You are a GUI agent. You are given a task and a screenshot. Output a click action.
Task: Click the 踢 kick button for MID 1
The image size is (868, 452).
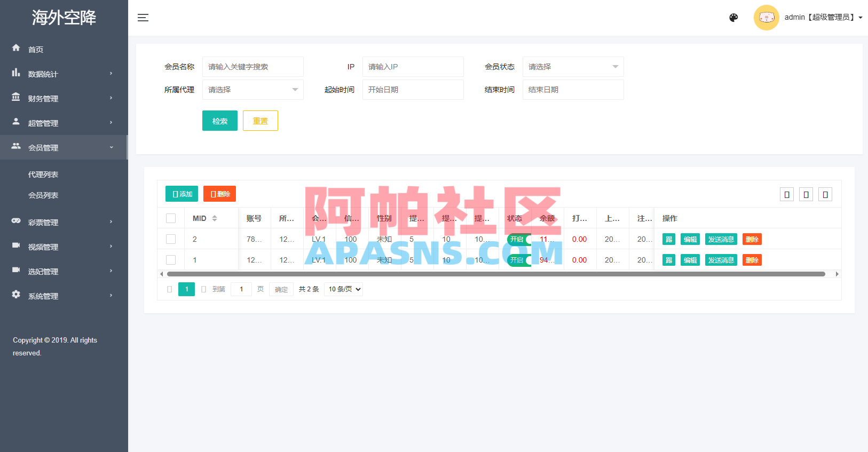[x=669, y=260]
